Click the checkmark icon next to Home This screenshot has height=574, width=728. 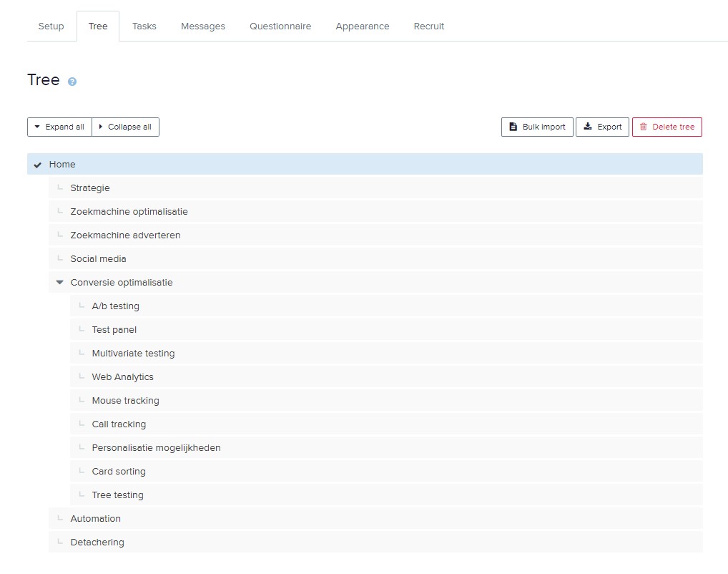[38, 165]
